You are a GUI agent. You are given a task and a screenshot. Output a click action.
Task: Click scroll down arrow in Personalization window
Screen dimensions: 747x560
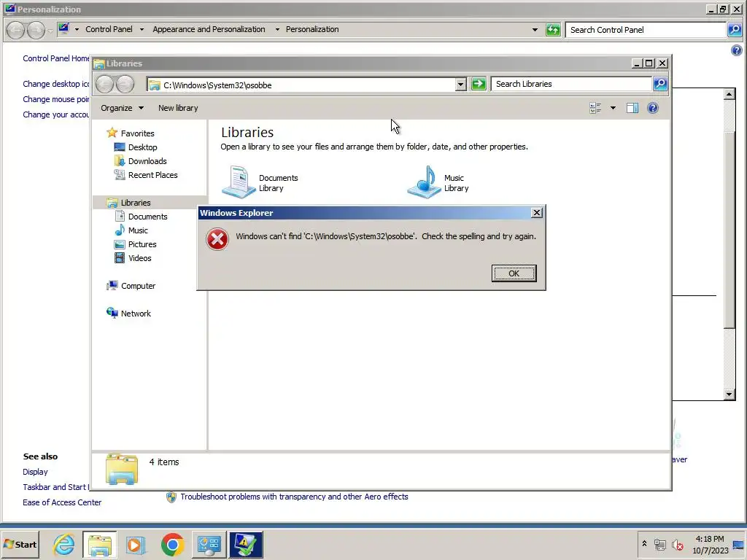pos(729,394)
